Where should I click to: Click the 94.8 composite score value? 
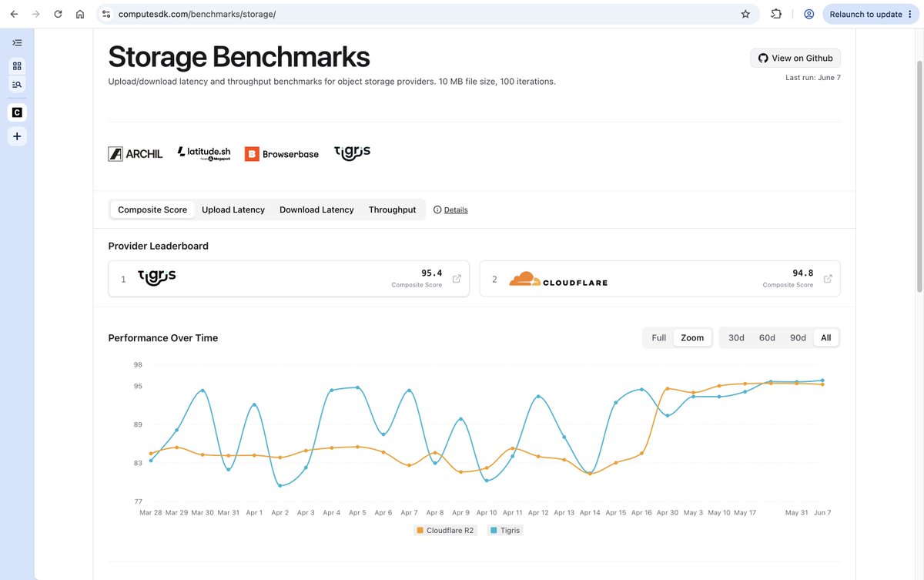point(803,273)
